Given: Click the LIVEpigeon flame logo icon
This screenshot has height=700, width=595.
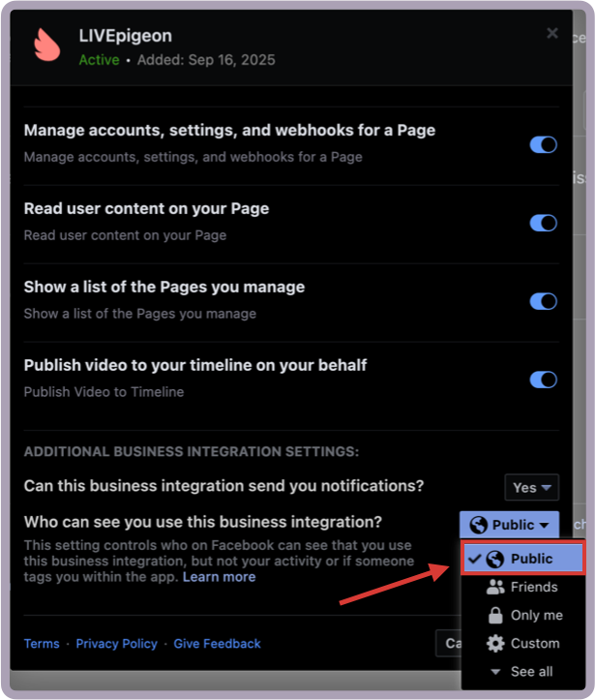Looking at the screenshot, I should point(47,46).
